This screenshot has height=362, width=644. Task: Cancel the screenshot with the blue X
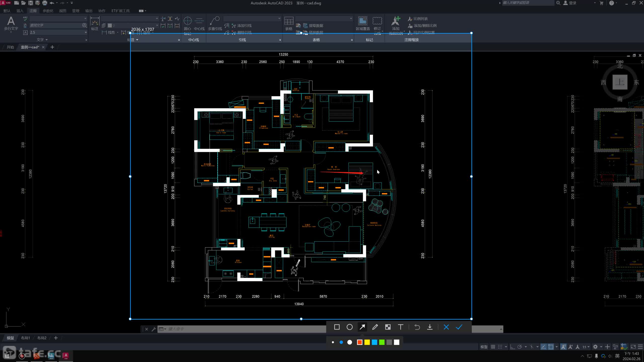pos(446,327)
